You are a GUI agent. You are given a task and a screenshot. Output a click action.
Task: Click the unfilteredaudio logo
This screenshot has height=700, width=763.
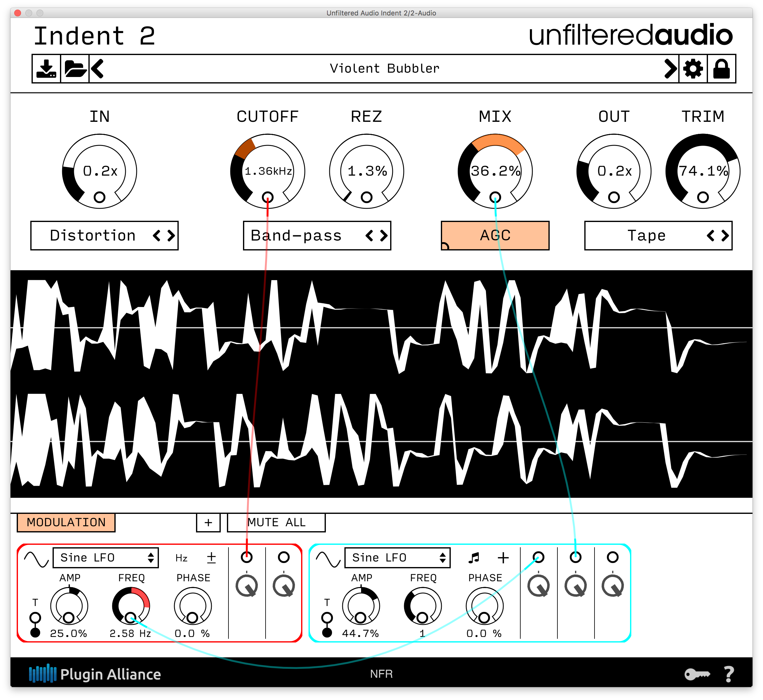click(631, 35)
